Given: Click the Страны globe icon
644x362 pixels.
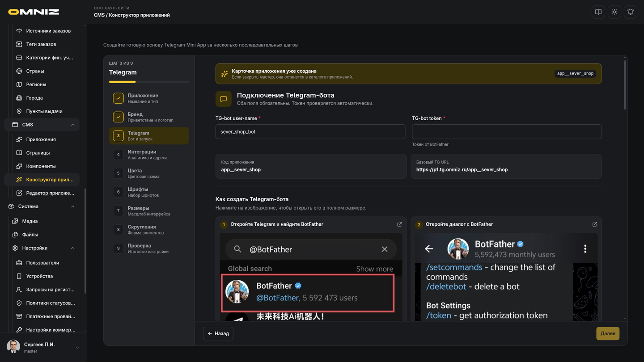Looking at the screenshot, I should coord(19,71).
